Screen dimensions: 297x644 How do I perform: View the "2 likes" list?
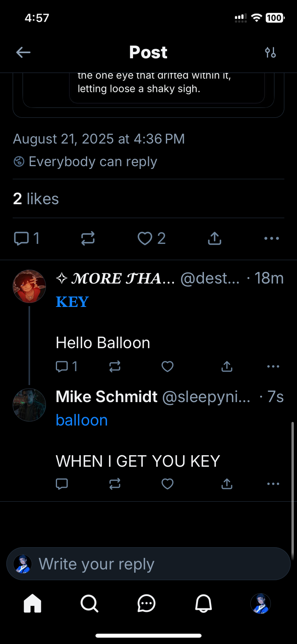(x=36, y=199)
